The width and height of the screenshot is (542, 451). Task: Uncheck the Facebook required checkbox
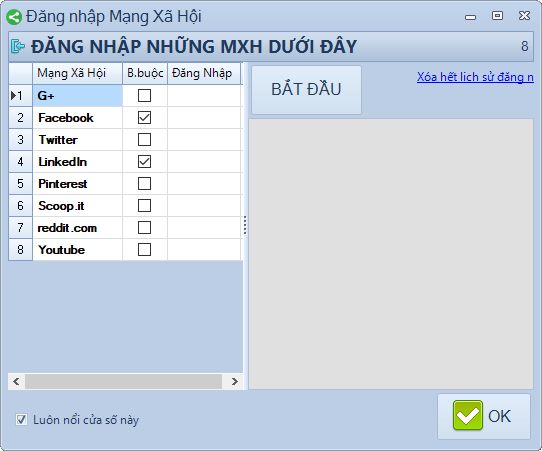(144, 118)
